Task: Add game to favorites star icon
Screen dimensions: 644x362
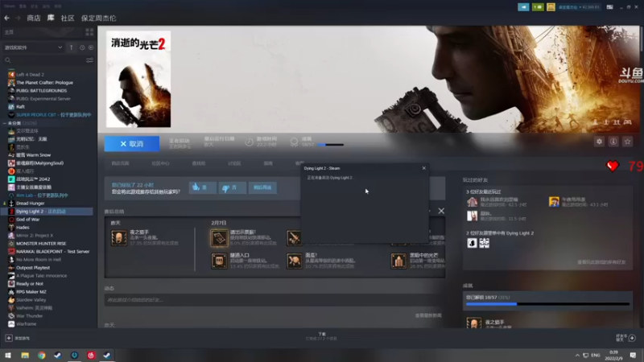Action: [x=627, y=142]
